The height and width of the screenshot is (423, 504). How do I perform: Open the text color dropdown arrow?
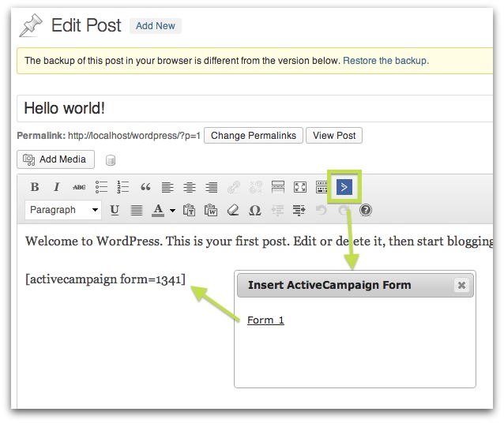click(x=172, y=211)
